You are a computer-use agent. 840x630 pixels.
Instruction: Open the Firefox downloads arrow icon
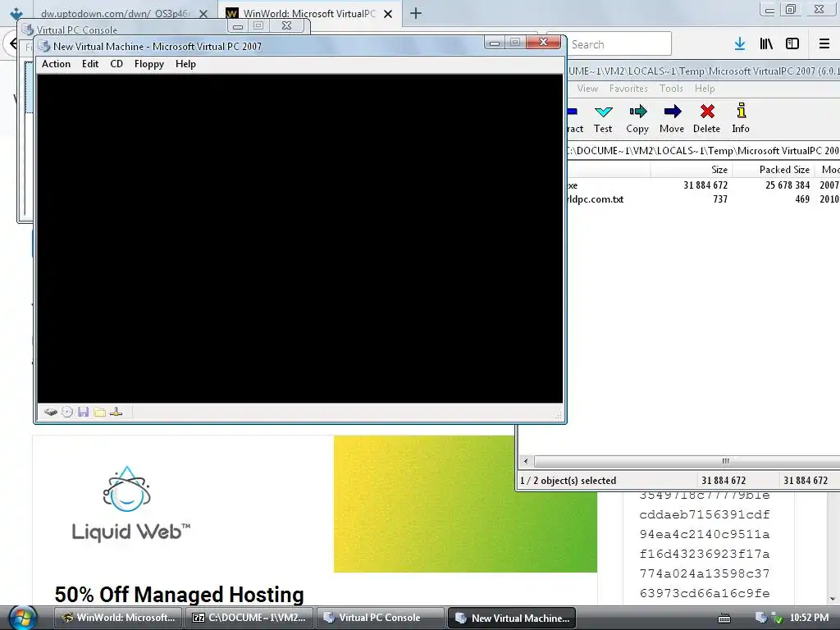(740, 44)
